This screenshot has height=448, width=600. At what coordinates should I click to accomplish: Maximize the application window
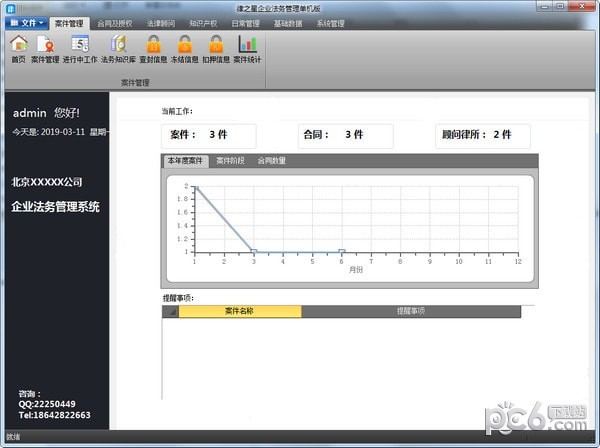click(560, 6)
